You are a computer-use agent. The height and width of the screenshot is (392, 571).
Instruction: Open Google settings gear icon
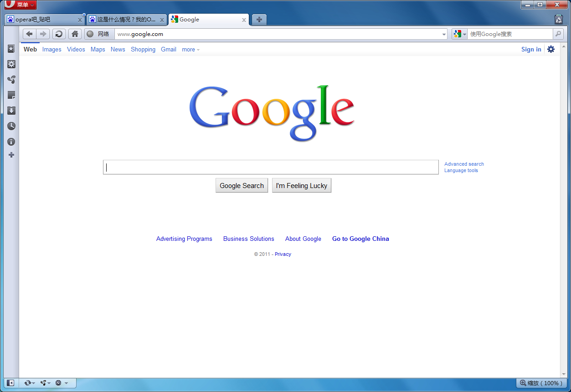coord(551,49)
